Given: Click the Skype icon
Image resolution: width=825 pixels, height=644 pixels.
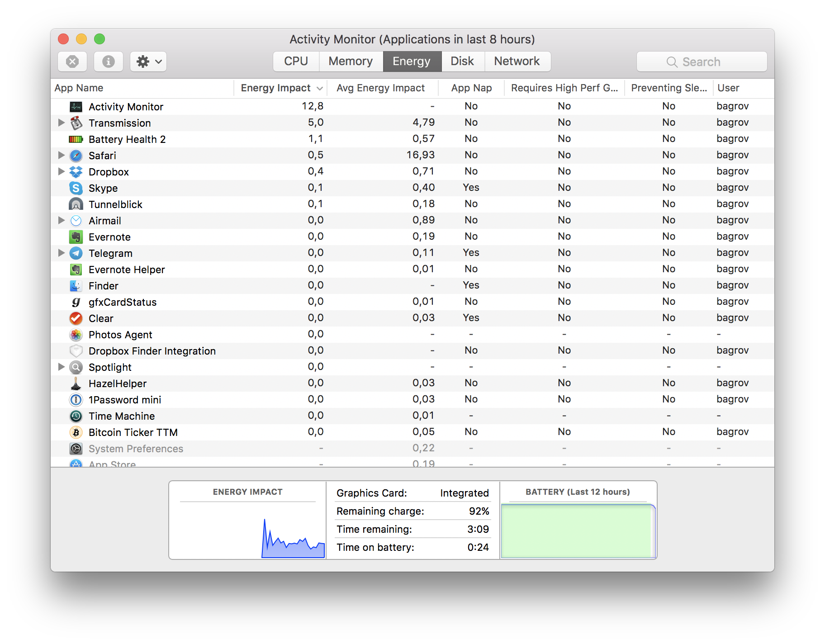Looking at the screenshot, I should click(x=76, y=188).
